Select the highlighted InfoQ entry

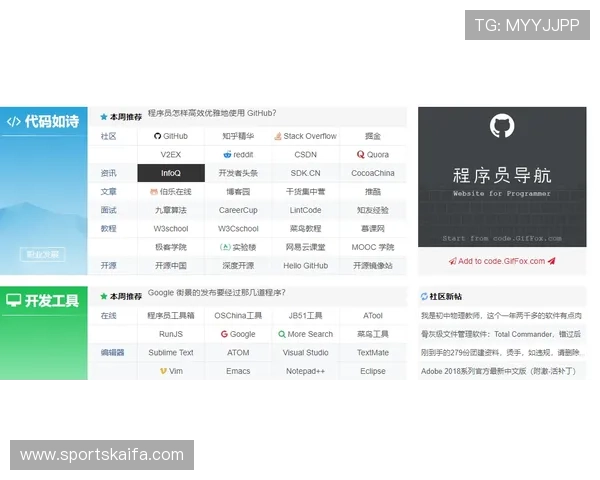(171, 173)
